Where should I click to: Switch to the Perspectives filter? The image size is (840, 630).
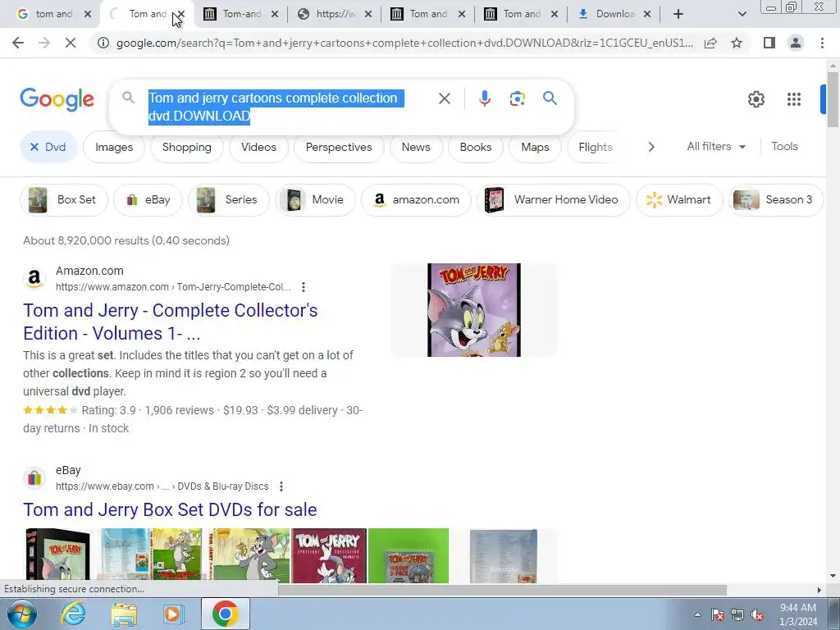click(339, 148)
